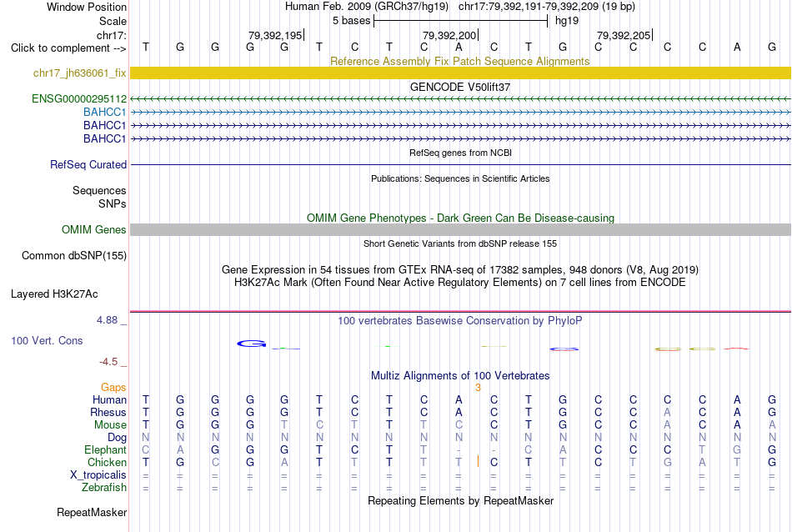
Task: Click the 'RefSeq genes from NCBI' title
Action: tap(460, 153)
